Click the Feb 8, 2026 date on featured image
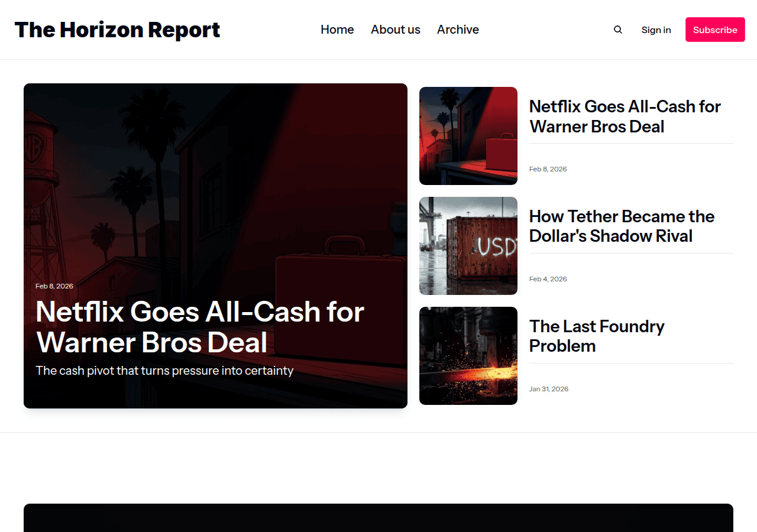757x532 pixels. [54, 286]
